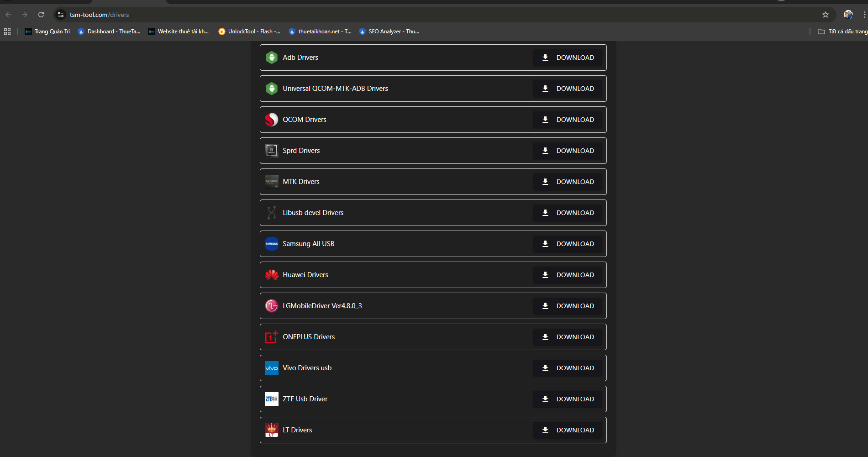868x457 pixels.
Task: Click the Libusb devel Drivers title
Action: coord(313,213)
